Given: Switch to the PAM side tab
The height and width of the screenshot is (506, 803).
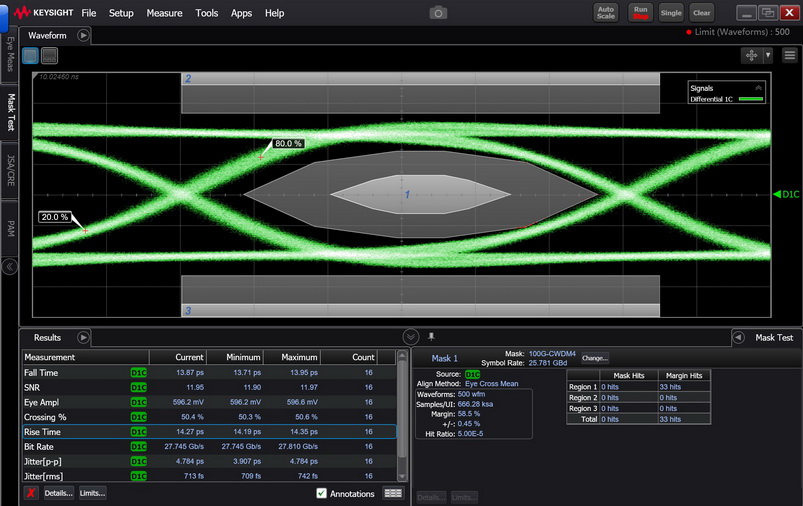Looking at the screenshot, I should [x=10, y=228].
